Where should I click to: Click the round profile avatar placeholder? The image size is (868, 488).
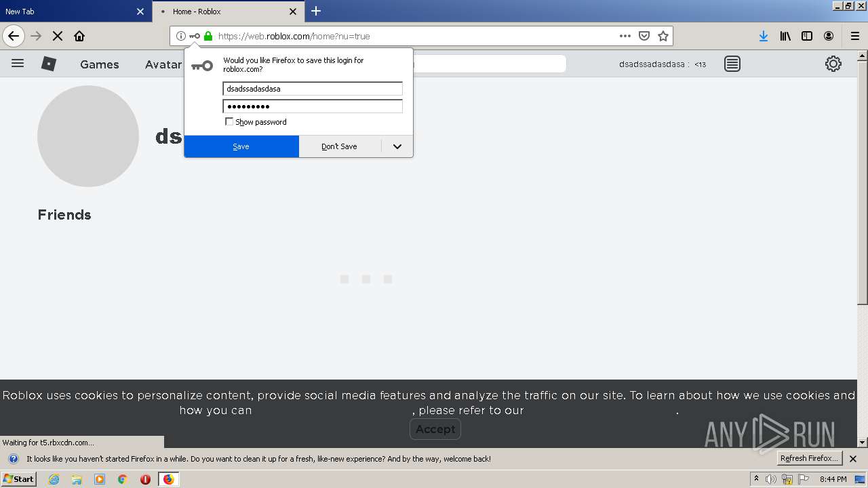88,136
